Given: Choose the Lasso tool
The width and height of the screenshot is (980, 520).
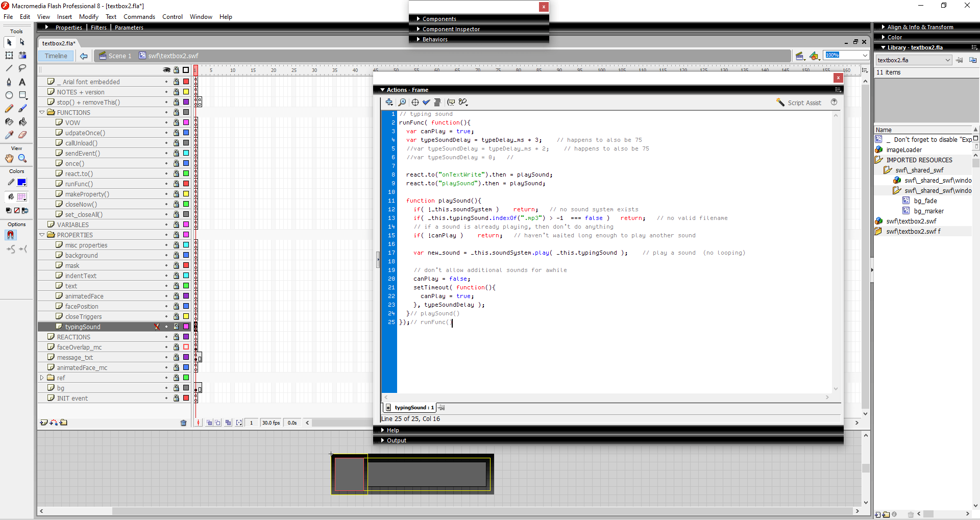Looking at the screenshot, I should pyautogui.click(x=22, y=68).
